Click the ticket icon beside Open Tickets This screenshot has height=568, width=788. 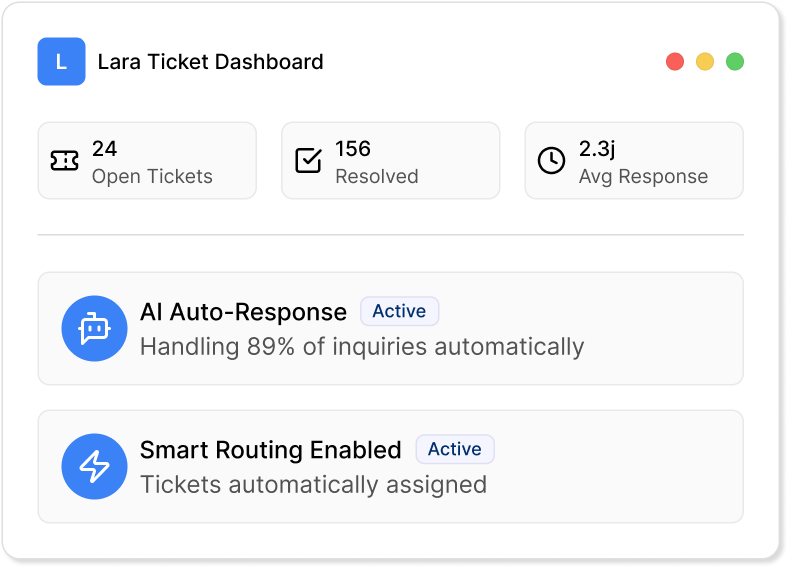pos(64,161)
